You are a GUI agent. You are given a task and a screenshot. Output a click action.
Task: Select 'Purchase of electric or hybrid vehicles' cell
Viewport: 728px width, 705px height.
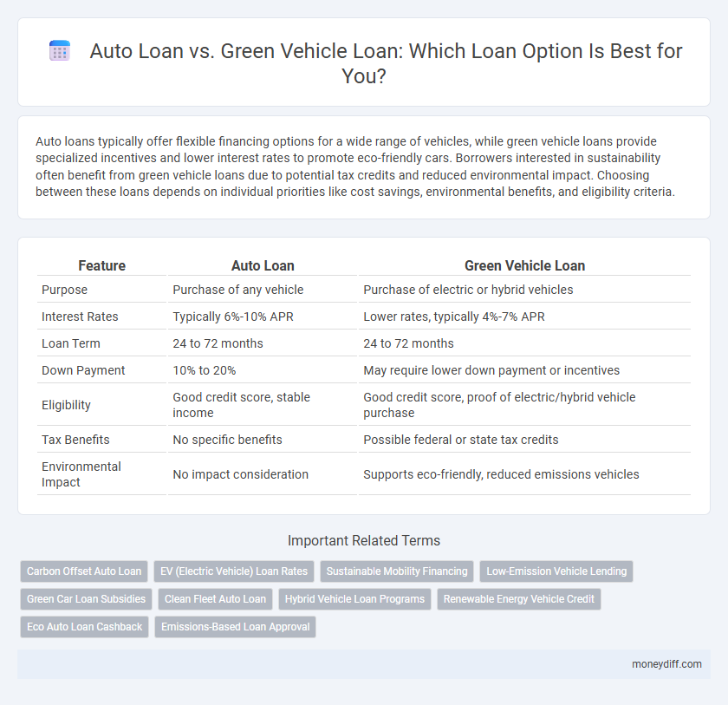point(524,290)
